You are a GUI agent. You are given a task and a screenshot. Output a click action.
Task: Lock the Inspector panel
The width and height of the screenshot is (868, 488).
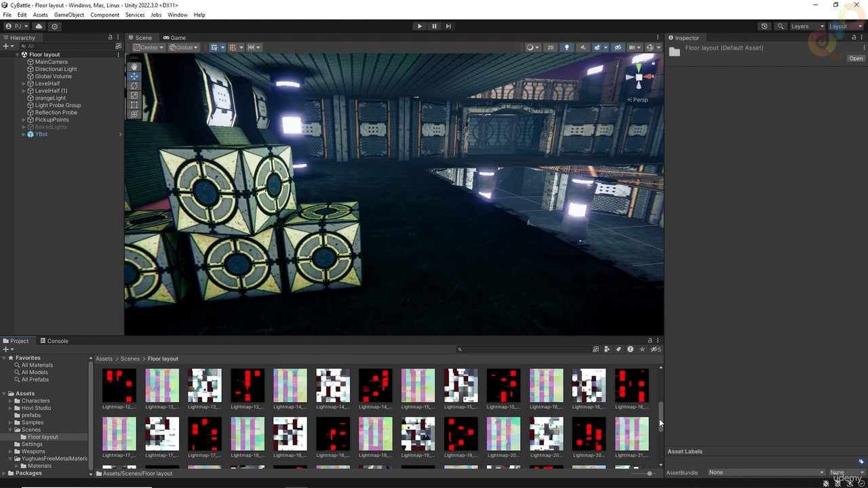coord(853,37)
